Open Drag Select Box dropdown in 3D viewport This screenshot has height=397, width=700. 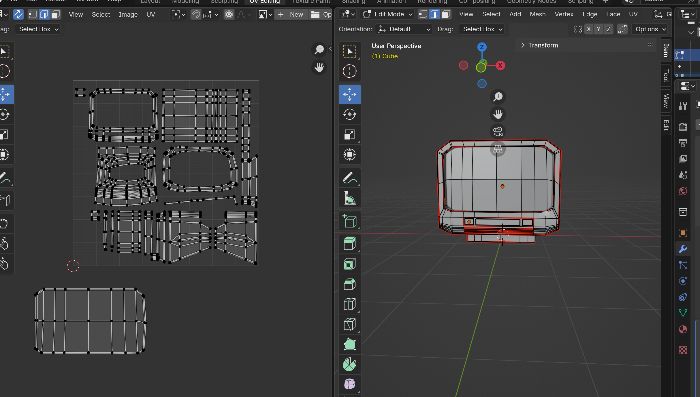coord(482,29)
